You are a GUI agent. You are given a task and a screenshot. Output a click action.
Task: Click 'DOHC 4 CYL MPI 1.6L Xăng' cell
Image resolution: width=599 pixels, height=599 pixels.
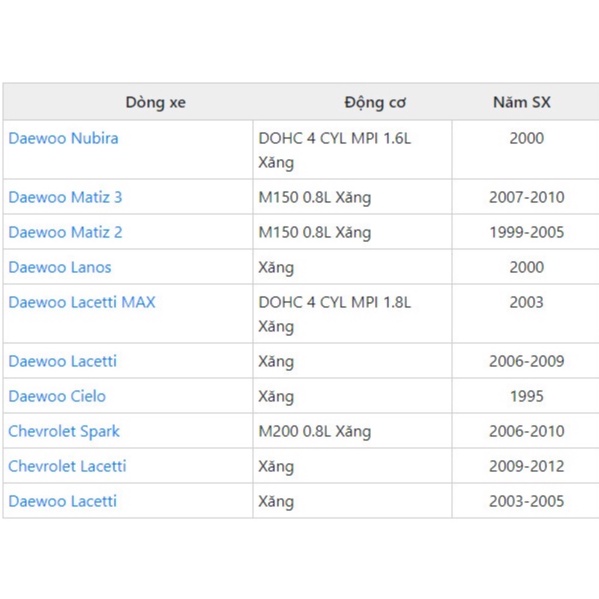[x=352, y=150]
